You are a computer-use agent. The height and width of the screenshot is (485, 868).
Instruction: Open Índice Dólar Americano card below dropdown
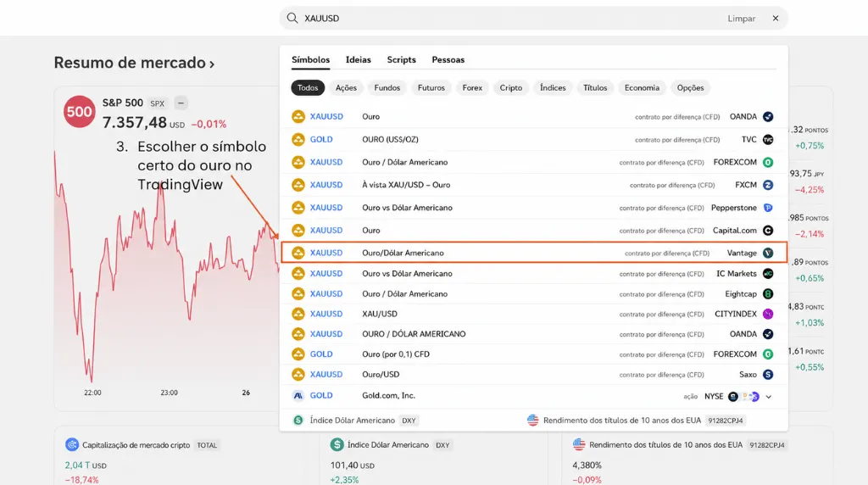392,445
